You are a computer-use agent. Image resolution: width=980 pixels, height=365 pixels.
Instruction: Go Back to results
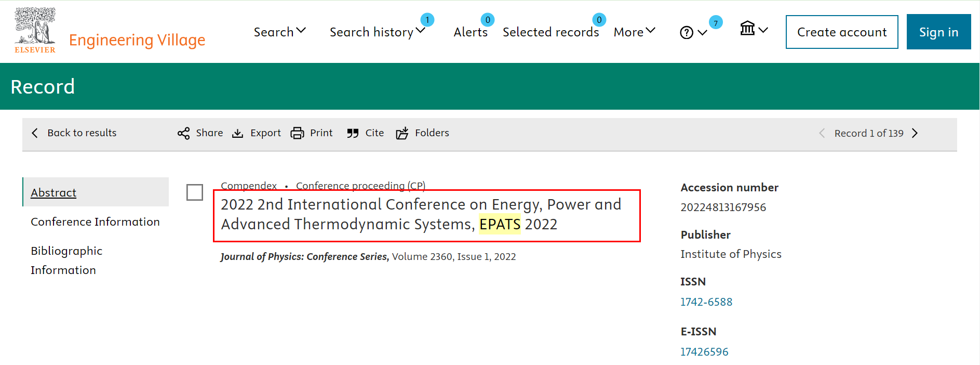(82, 133)
